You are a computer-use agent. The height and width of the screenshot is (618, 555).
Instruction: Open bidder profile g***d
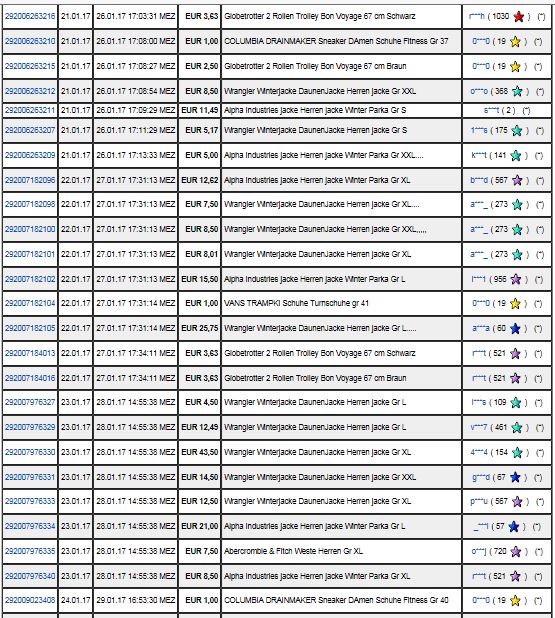tap(481, 477)
